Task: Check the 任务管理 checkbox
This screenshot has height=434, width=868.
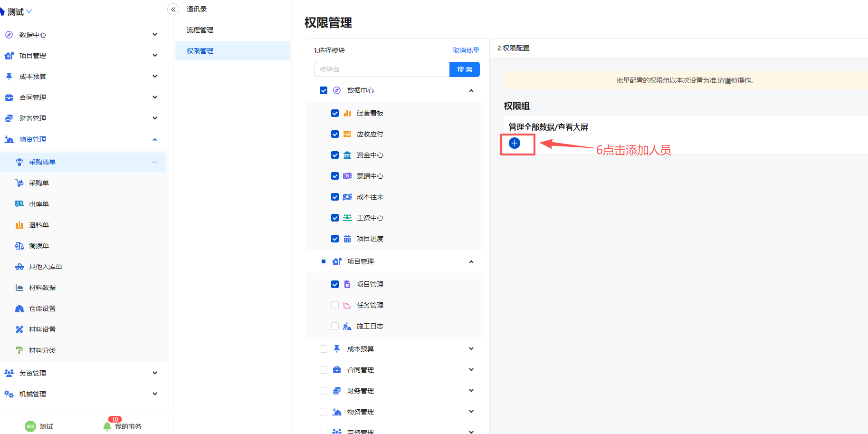Action: pyautogui.click(x=335, y=305)
